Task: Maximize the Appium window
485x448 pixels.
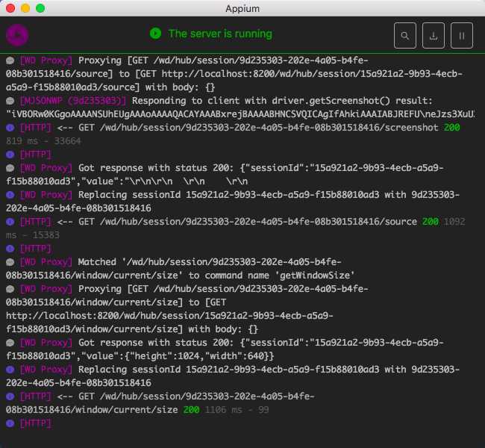Action: [x=40, y=8]
